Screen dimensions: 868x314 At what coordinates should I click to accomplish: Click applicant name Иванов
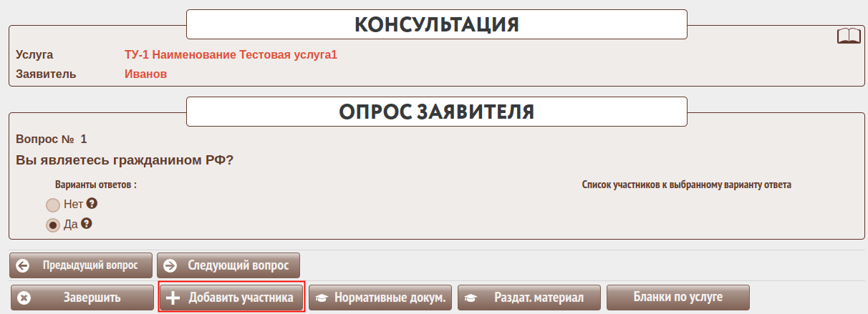tap(145, 74)
